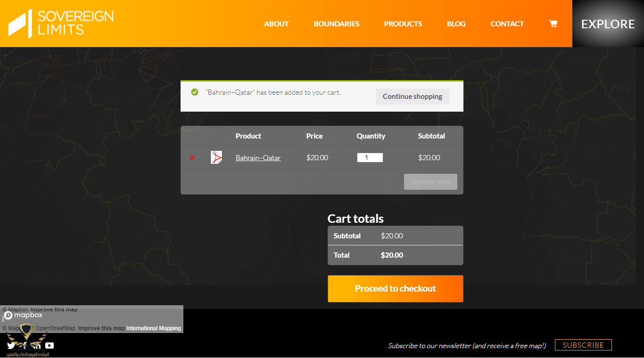
Task: Proceed to checkout
Action: (x=395, y=289)
